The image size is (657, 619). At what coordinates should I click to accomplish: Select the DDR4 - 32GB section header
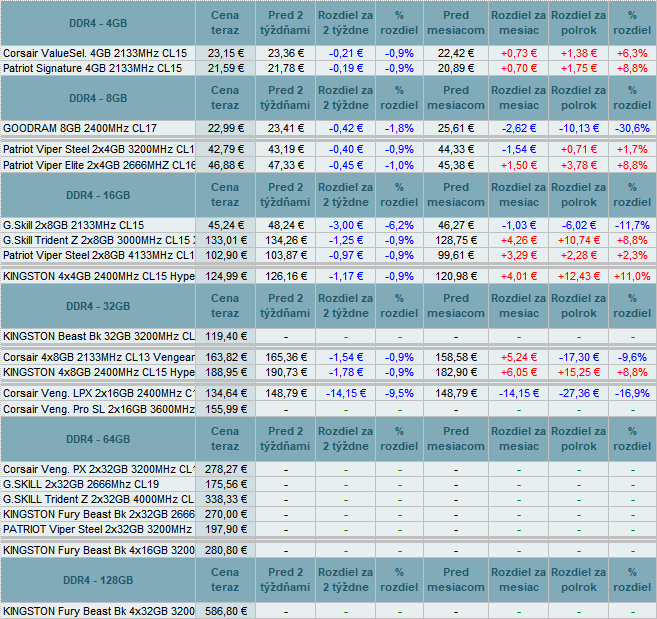point(98,306)
